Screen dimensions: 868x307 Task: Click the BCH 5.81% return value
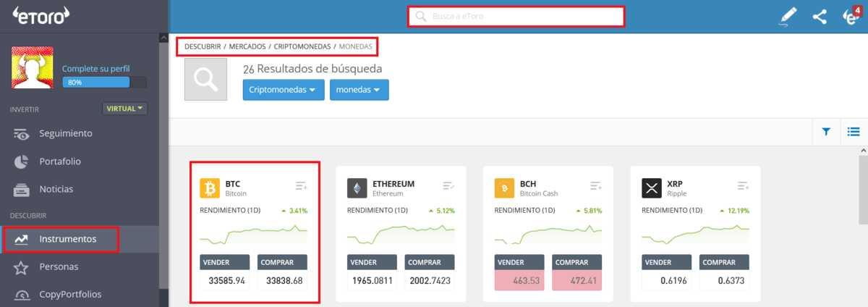tap(590, 211)
